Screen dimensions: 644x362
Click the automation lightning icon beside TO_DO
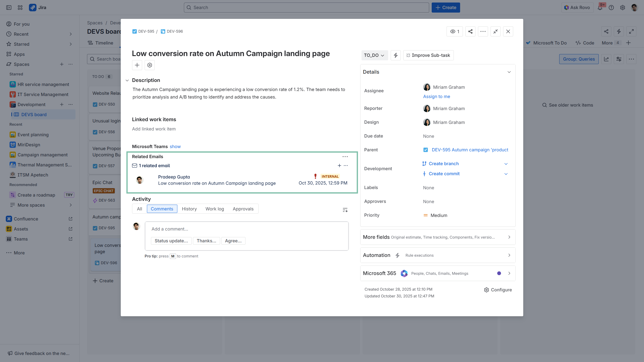click(x=395, y=55)
